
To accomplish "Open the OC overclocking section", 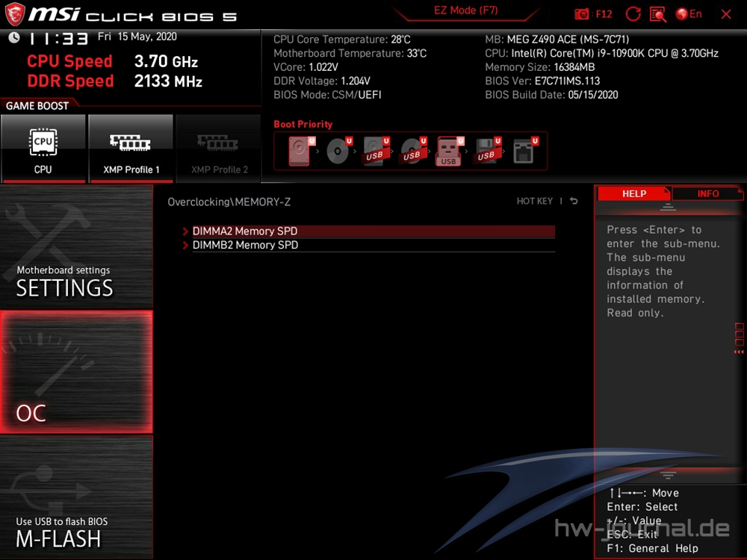I will tap(76, 372).
